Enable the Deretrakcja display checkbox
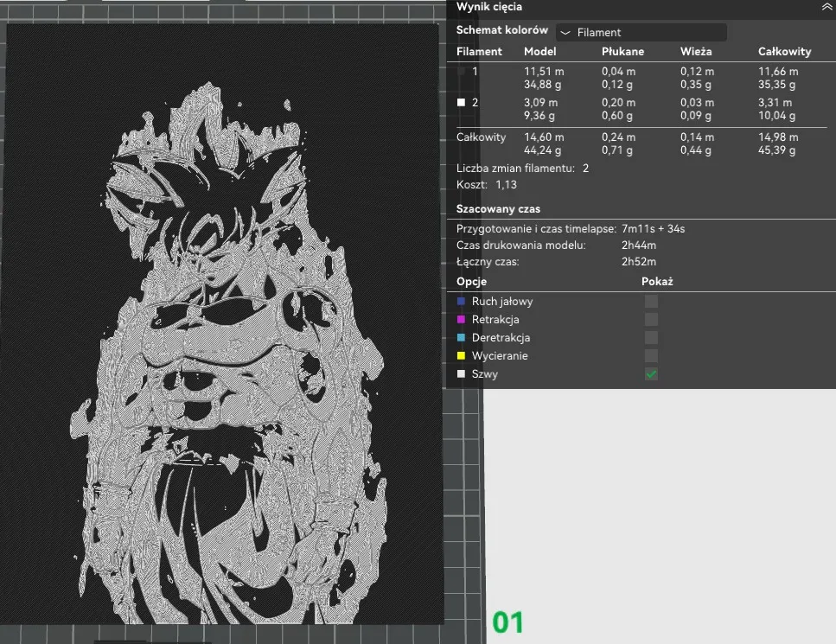Image resolution: width=836 pixels, height=644 pixels. (x=651, y=337)
